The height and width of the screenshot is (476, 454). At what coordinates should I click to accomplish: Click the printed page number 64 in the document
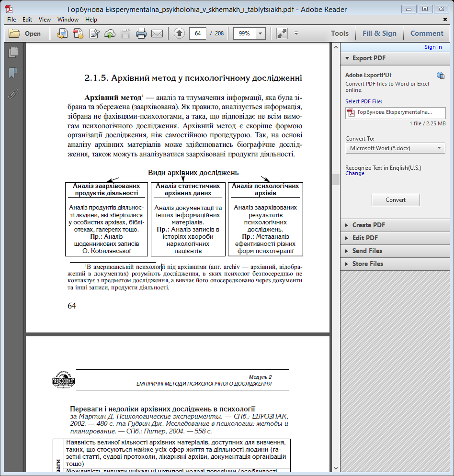(72, 306)
